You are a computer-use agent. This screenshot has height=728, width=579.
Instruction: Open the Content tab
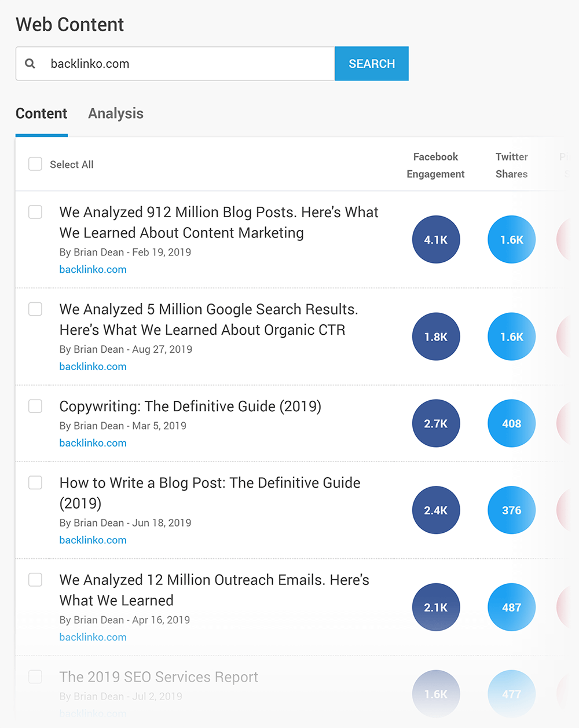pyautogui.click(x=42, y=114)
